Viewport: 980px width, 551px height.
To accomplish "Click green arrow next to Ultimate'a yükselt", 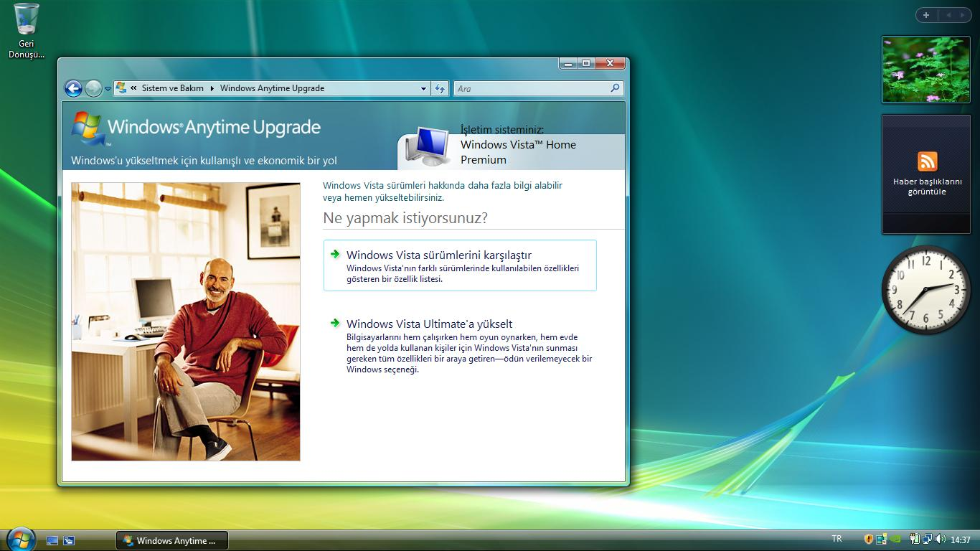I will [335, 323].
